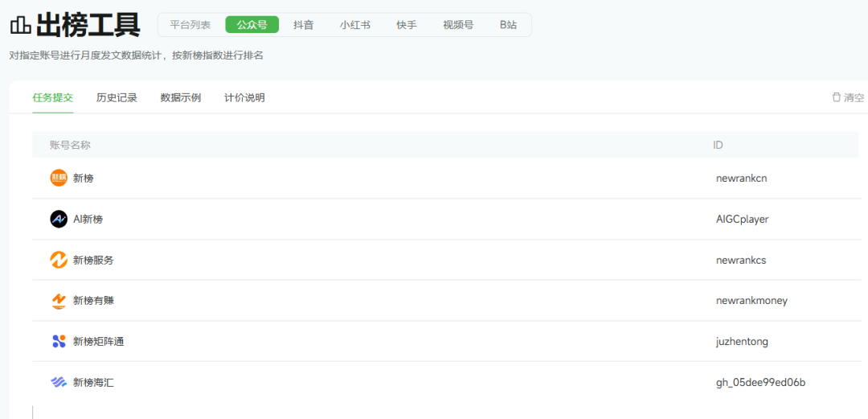Select the 公众号 platform tab
Image resolution: width=868 pixels, height=419 pixels.
pyautogui.click(x=252, y=25)
